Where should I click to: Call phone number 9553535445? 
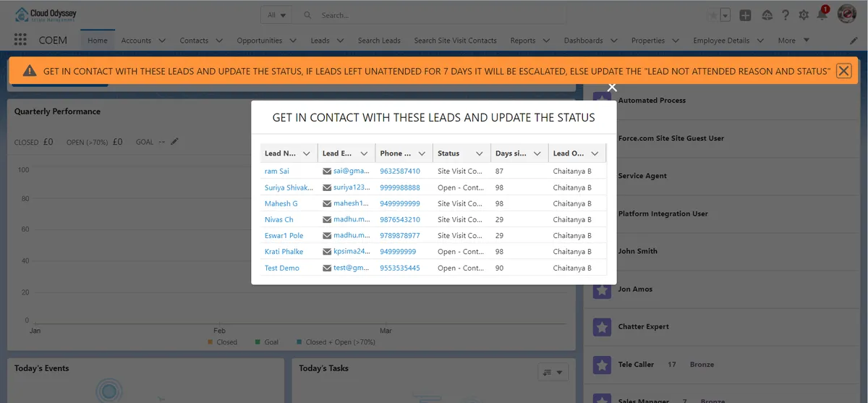400,268
